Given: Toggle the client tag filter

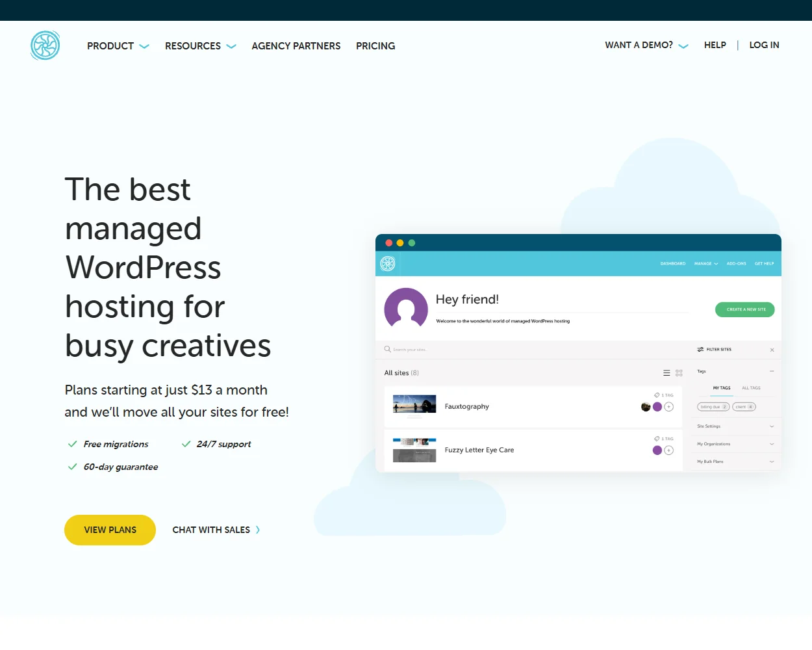Looking at the screenshot, I should tap(744, 407).
